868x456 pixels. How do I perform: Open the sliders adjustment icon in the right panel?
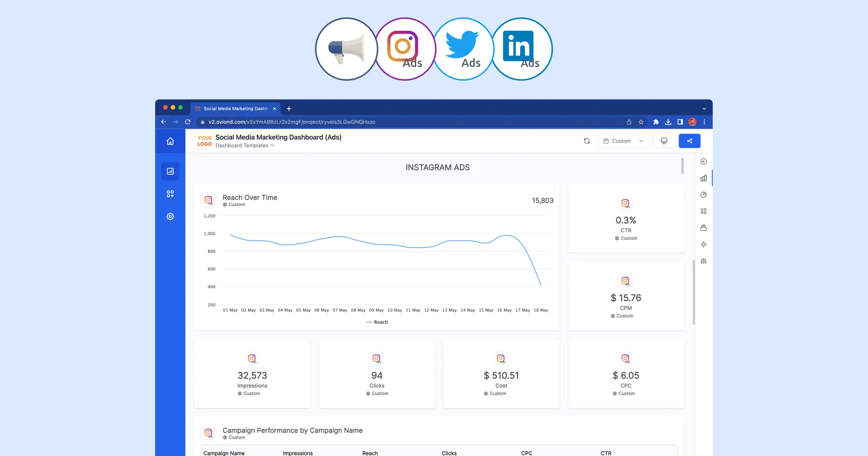(x=703, y=261)
